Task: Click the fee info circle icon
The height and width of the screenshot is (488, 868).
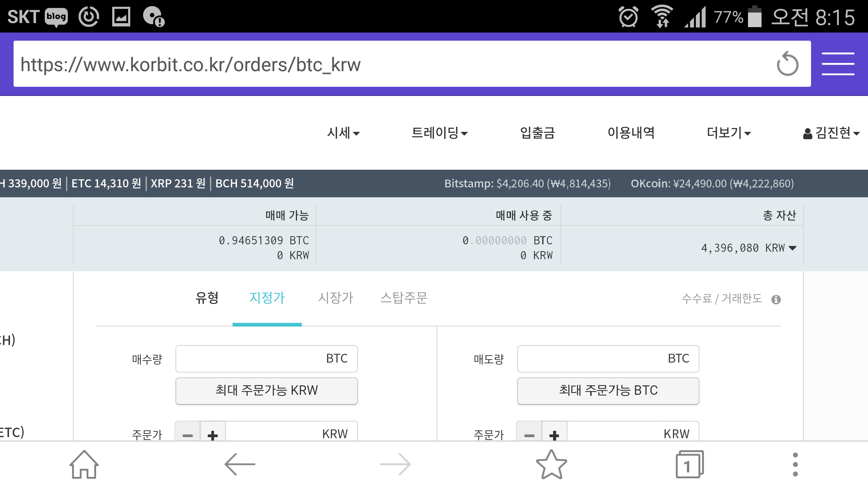Action: click(x=776, y=300)
